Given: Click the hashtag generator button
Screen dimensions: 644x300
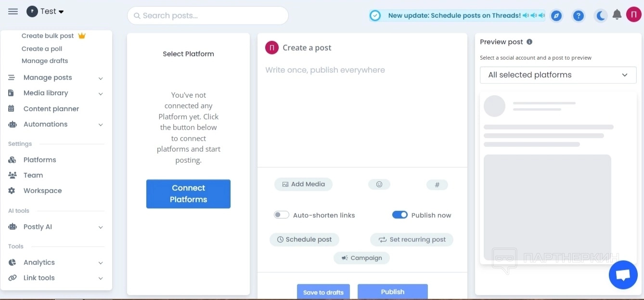Looking at the screenshot, I should pyautogui.click(x=437, y=185).
